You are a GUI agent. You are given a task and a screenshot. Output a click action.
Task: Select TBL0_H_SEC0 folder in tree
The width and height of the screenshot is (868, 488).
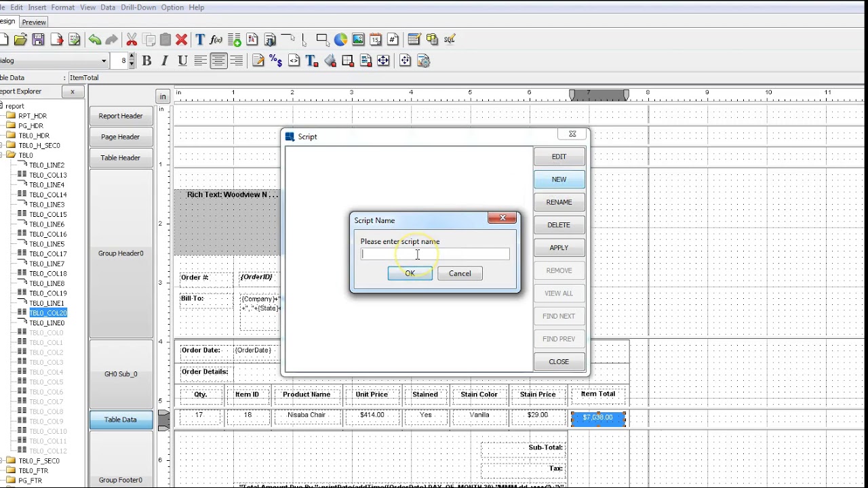39,146
